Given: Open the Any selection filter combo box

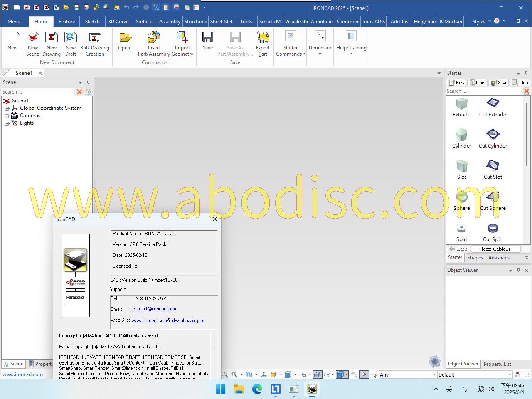Looking at the screenshot, I should (408, 374).
